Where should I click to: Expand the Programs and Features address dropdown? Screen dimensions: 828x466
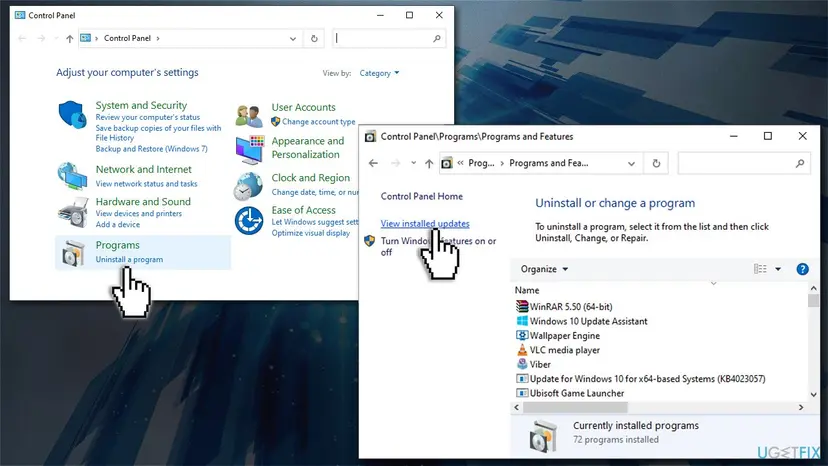point(631,163)
